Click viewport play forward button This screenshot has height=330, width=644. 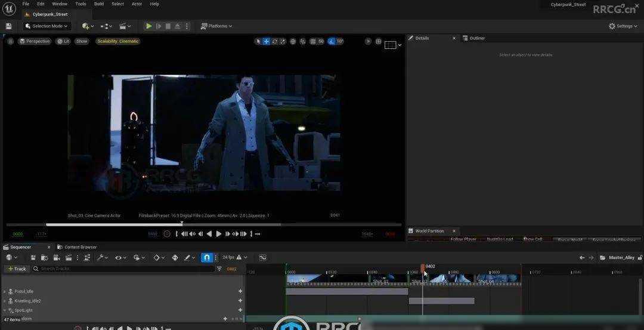218,234
